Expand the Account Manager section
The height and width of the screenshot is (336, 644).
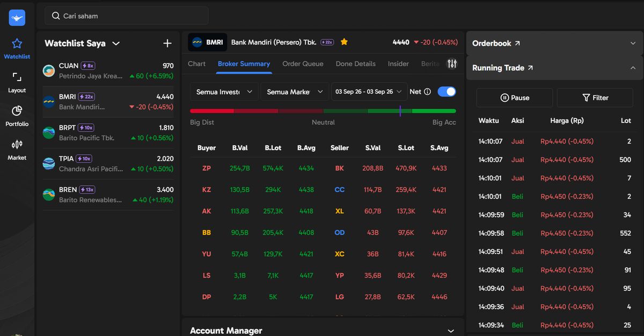coord(451,331)
